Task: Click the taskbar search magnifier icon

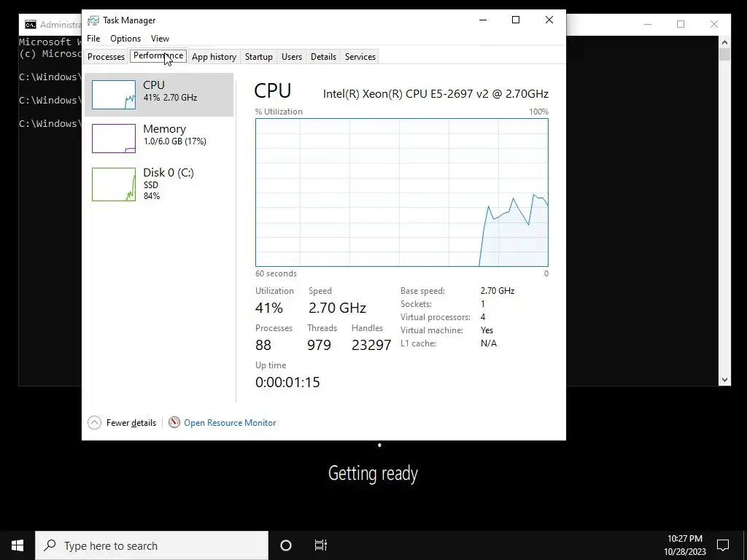Action: point(50,545)
